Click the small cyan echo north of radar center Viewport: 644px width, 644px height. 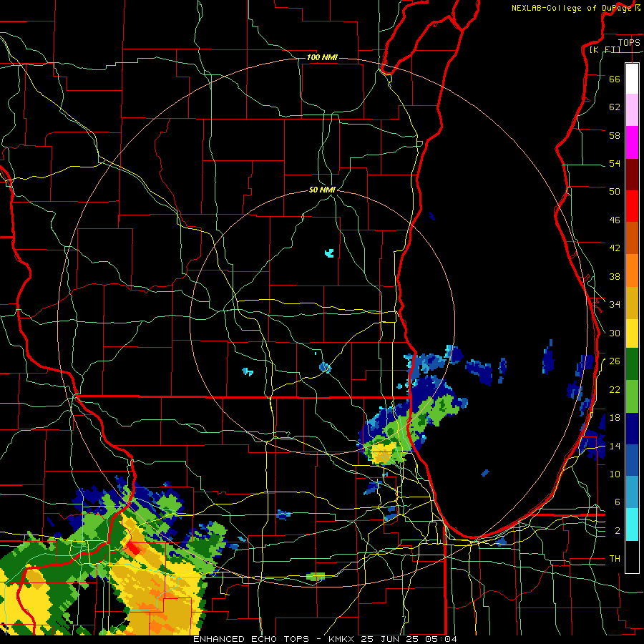(329, 253)
